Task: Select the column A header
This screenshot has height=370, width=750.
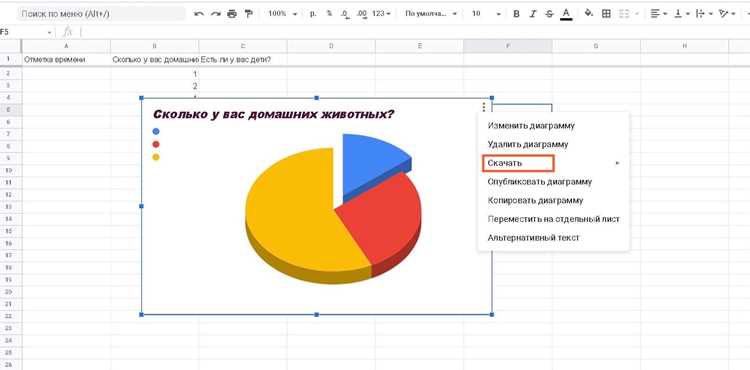Action: coord(66,46)
